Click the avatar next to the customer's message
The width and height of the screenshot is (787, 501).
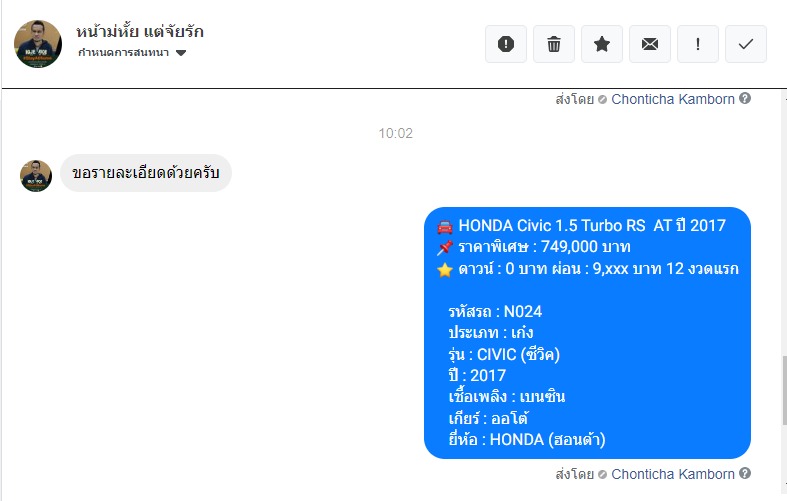[36, 176]
